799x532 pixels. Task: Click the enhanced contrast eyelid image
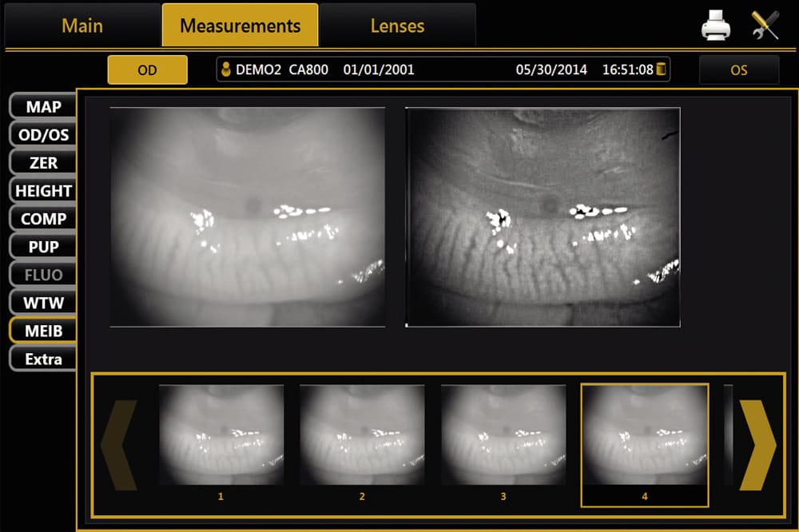pos(543,217)
